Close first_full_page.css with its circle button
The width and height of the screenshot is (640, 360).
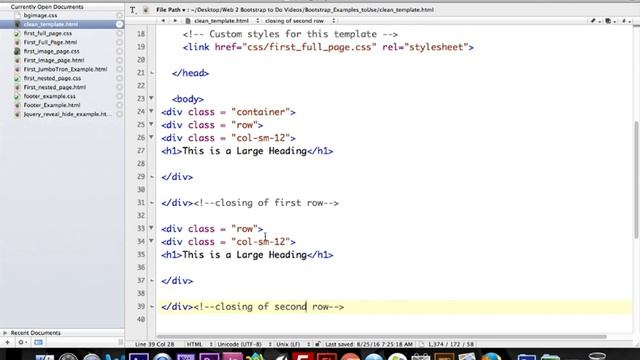[119, 33]
